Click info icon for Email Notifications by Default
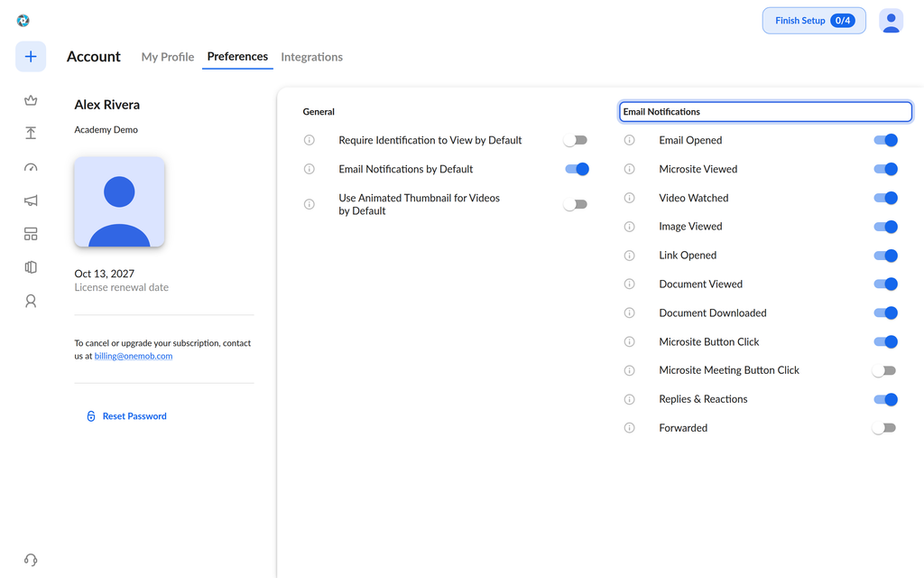924x578 pixels. click(x=309, y=169)
